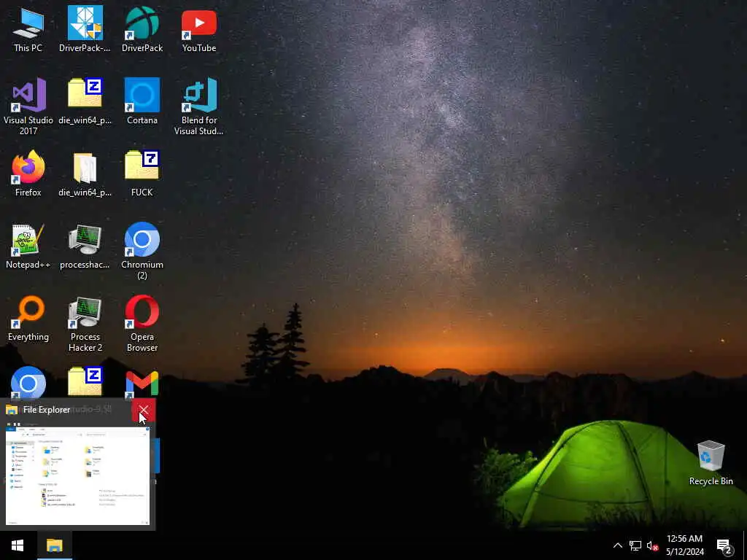Select the die_win64_p... zip archive icon
Image resolution: width=747 pixels, height=560 pixels.
coord(85,101)
